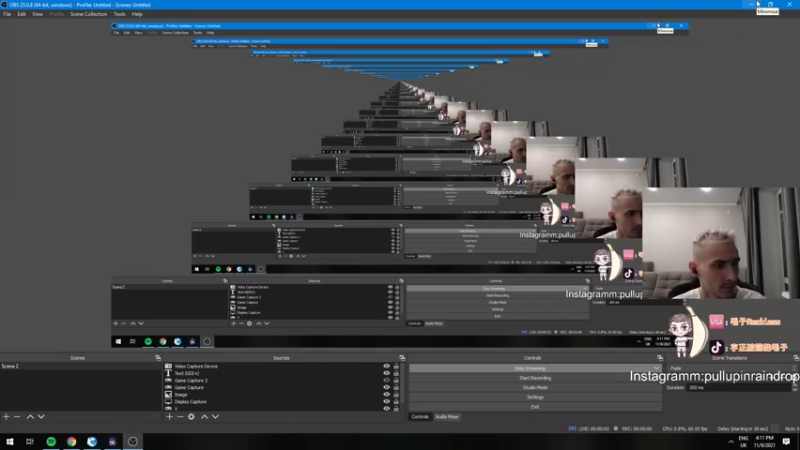
Task: Click the Start Recording button
Action: pyautogui.click(x=535, y=378)
